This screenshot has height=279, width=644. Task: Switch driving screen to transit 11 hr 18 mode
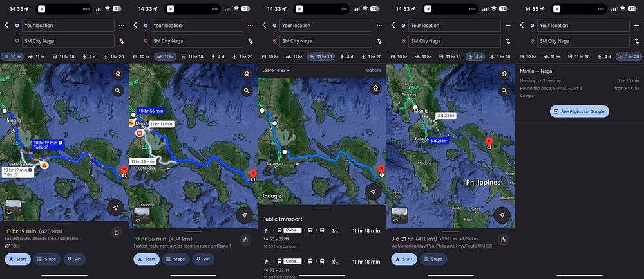click(63, 57)
